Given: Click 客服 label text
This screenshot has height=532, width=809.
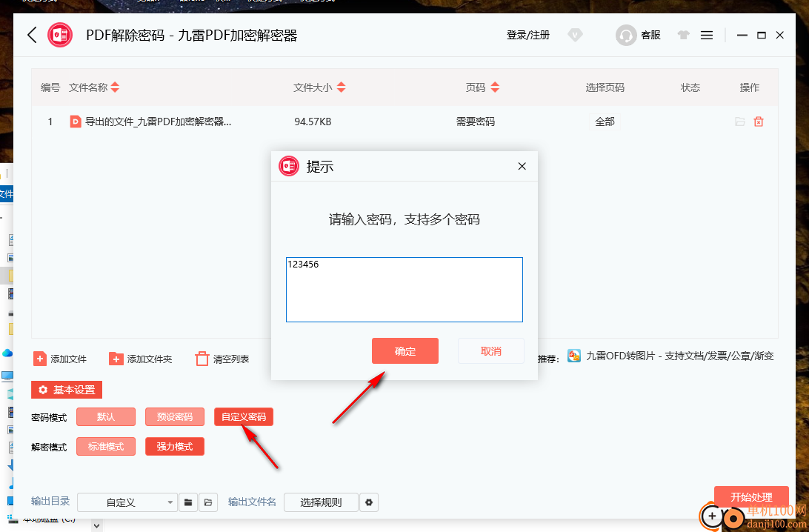Looking at the screenshot, I should 650,35.
